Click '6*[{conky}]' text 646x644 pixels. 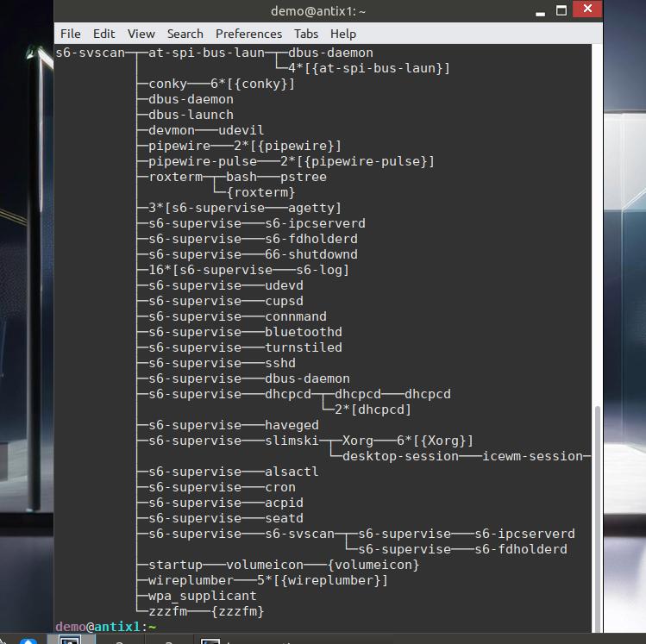(253, 84)
